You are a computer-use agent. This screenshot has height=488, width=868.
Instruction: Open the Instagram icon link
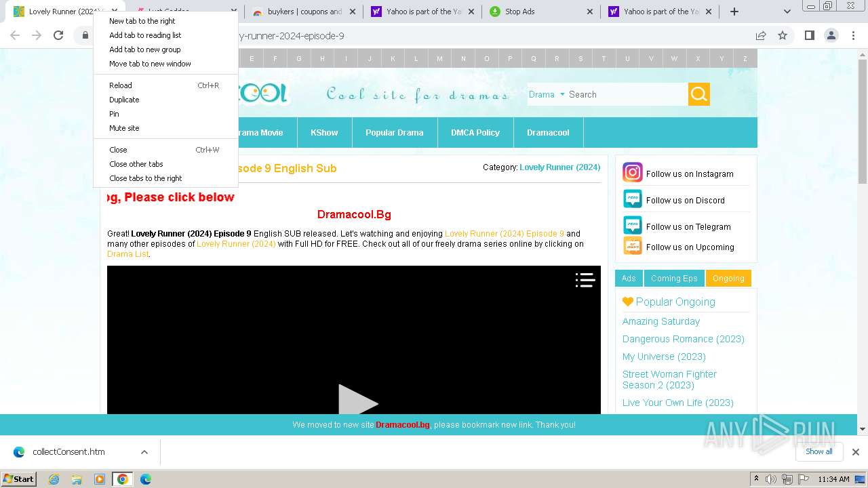[x=632, y=173]
